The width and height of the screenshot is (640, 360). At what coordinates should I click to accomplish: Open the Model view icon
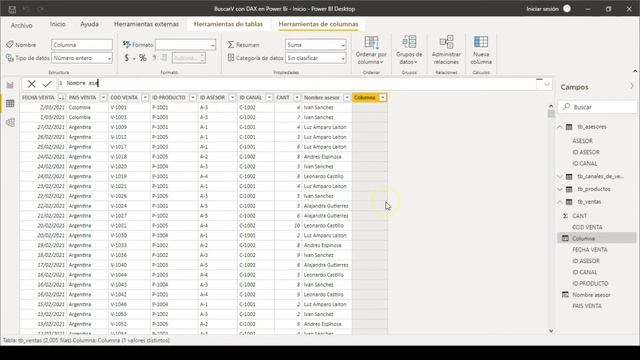click(10, 122)
